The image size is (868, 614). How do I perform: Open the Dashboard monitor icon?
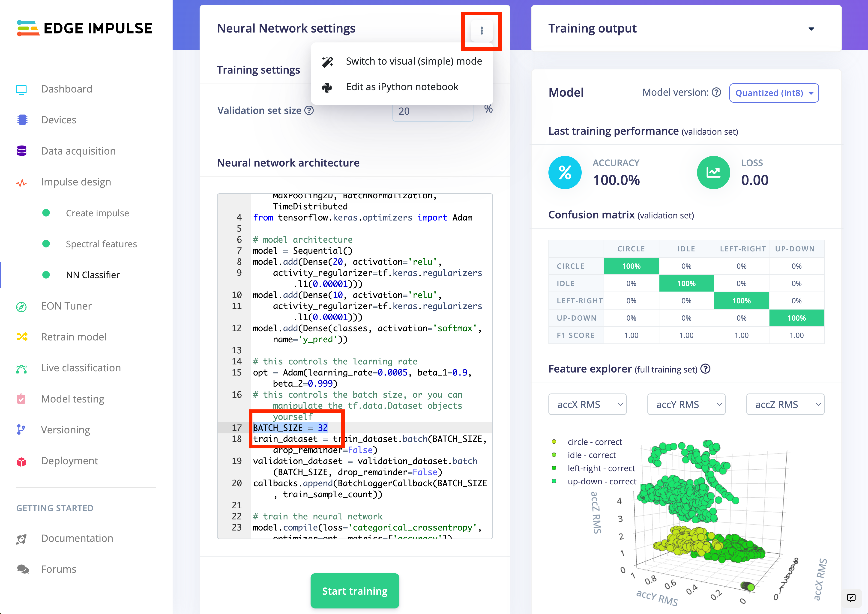[21, 89]
